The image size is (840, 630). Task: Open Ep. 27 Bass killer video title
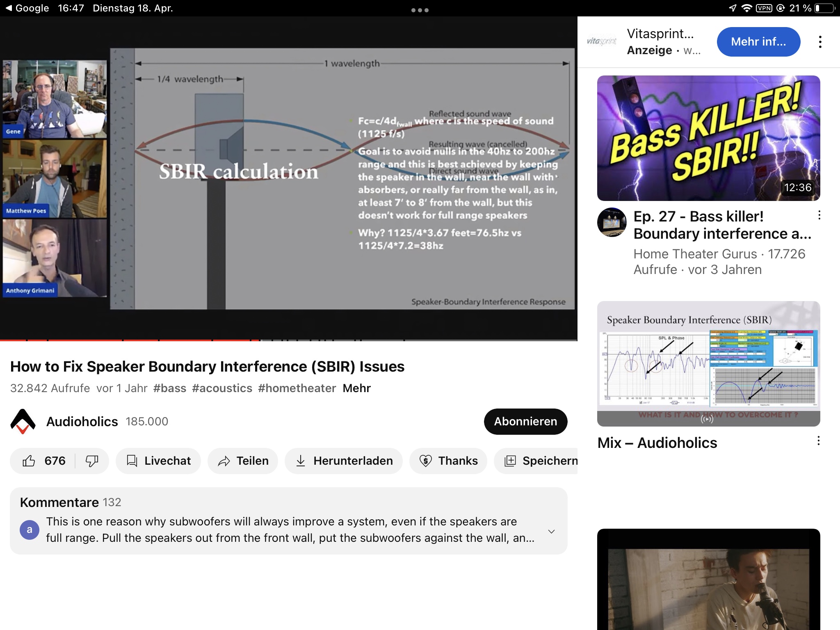coord(722,225)
